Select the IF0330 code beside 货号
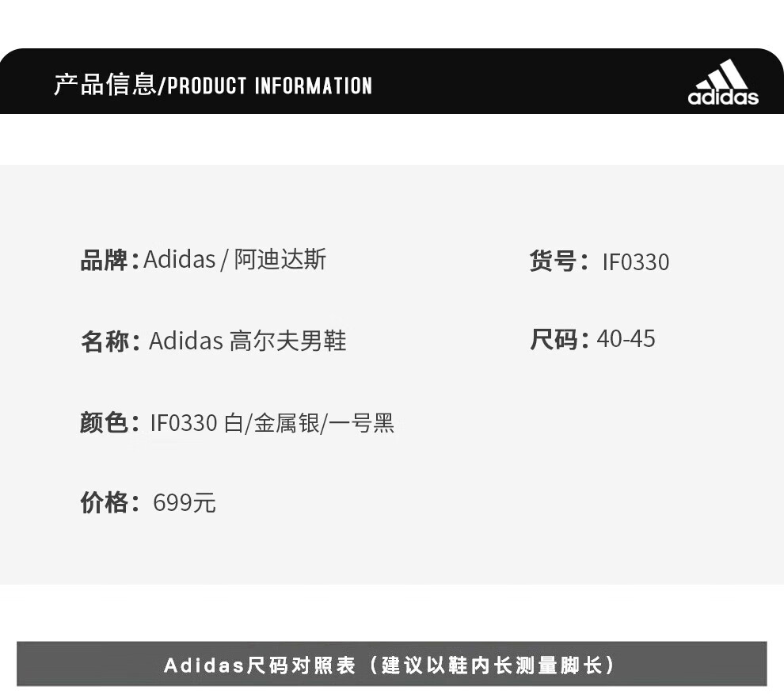 point(635,262)
